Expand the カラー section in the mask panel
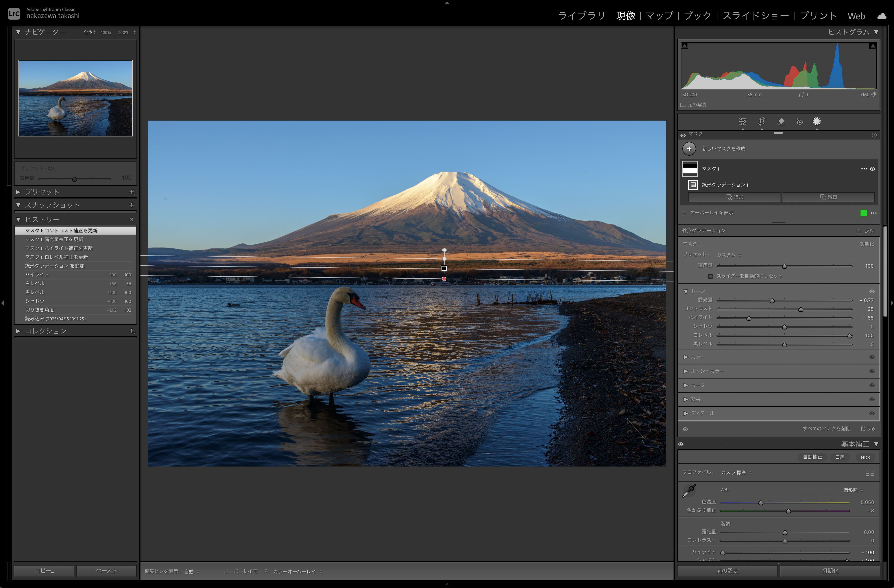The image size is (894, 588). point(686,357)
